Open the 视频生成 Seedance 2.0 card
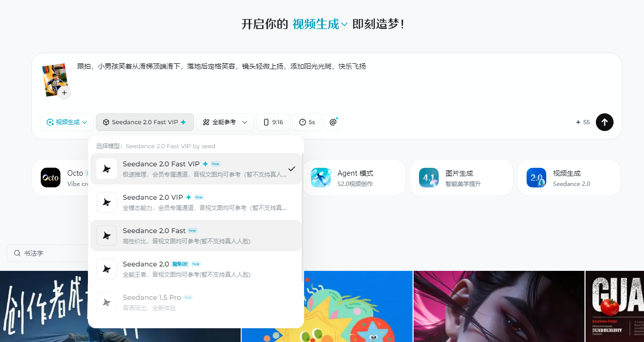The image size is (644, 342). coord(569,178)
